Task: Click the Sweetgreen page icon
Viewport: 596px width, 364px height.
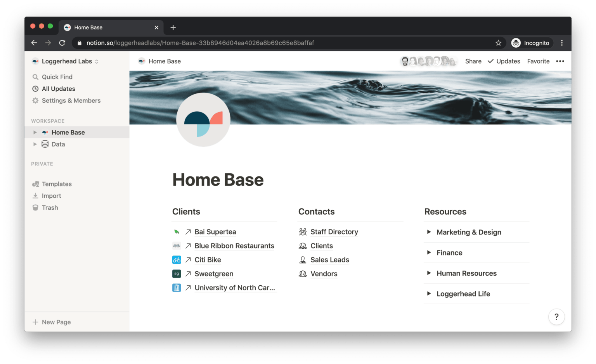Action: (x=177, y=274)
